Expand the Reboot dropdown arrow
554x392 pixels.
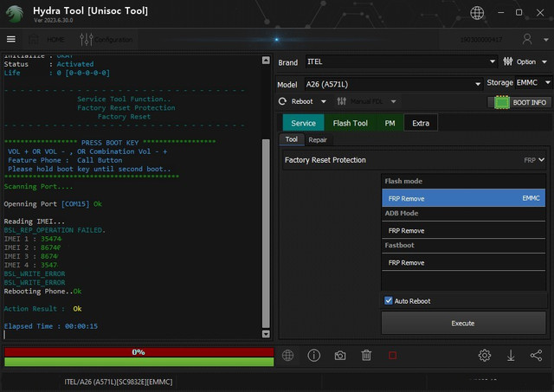pos(323,102)
